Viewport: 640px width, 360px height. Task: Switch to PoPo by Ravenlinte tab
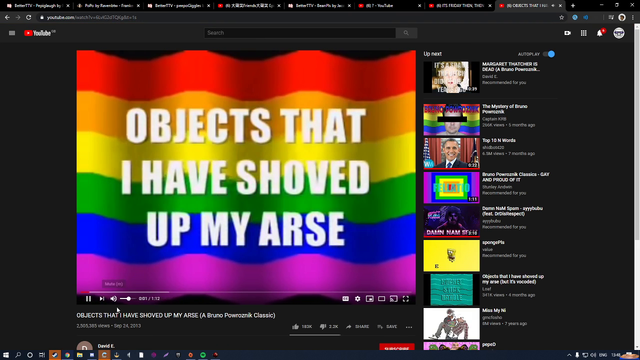click(x=108, y=6)
